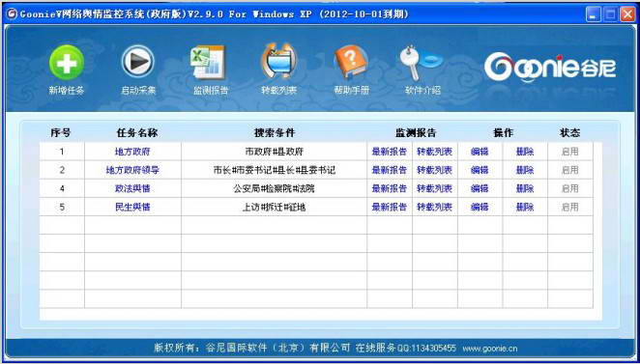Click 删除 for the 民生舆情 task
Viewport: 640px width, 364px height.
click(x=525, y=207)
